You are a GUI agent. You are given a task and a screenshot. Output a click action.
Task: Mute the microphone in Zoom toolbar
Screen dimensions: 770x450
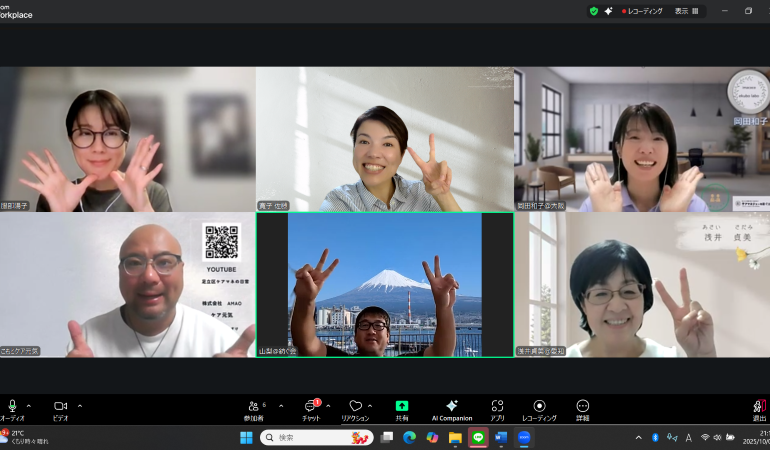[12, 406]
